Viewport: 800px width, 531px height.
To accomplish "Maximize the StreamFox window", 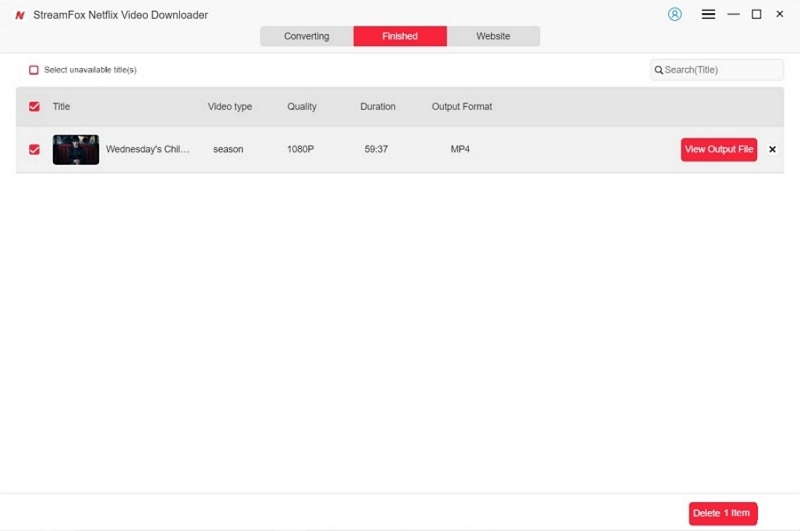I will (x=756, y=14).
